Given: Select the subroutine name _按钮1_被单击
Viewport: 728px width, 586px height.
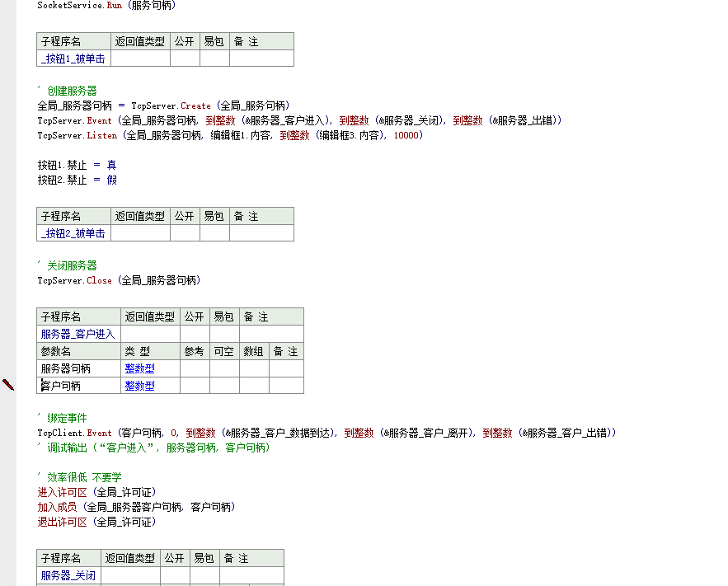Looking at the screenshot, I should pos(73,59).
